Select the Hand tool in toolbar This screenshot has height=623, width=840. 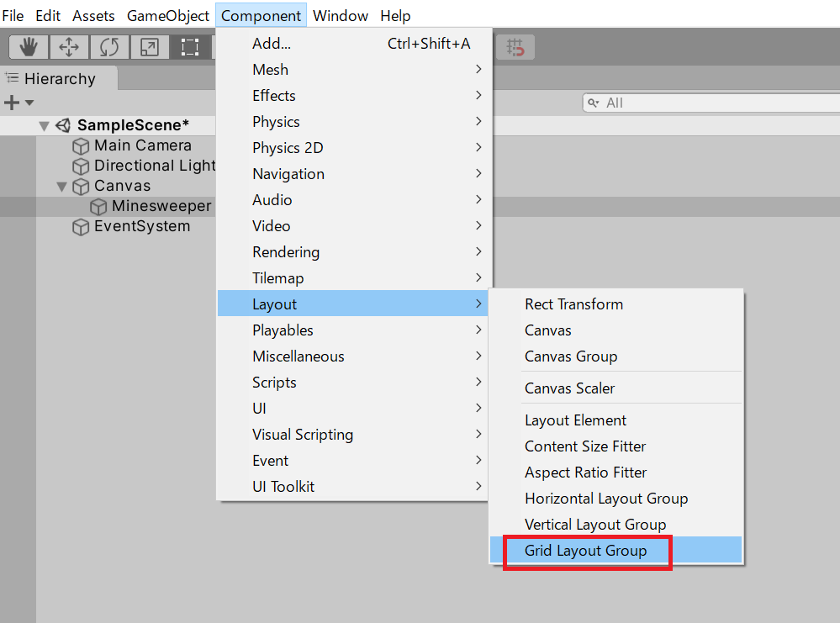click(29, 47)
